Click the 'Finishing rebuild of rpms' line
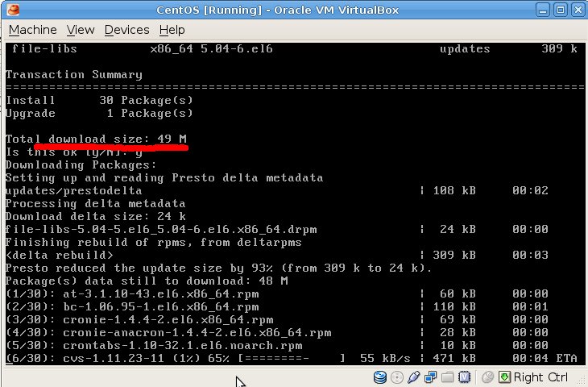Image resolution: width=588 pixels, height=387 pixels. click(153, 242)
